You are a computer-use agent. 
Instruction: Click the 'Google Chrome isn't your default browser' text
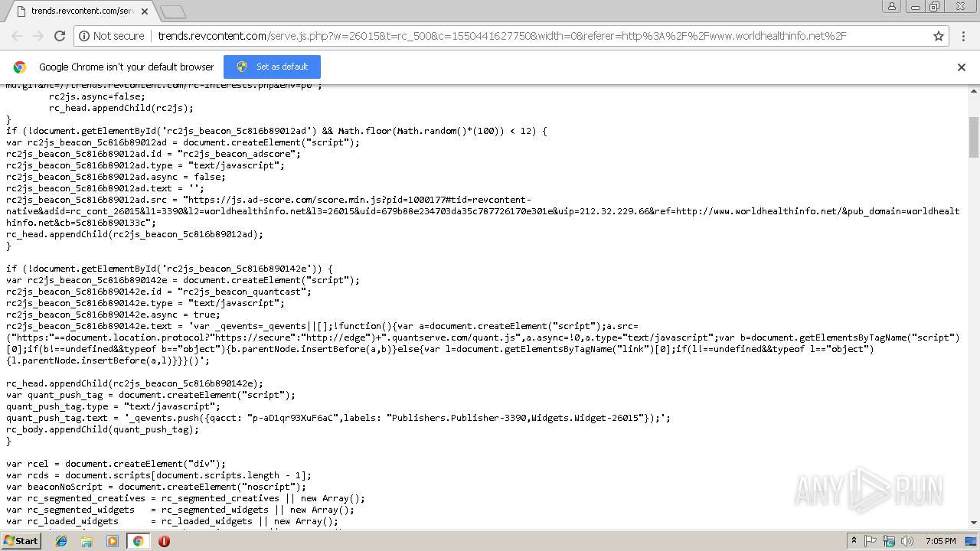coord(126,67)
